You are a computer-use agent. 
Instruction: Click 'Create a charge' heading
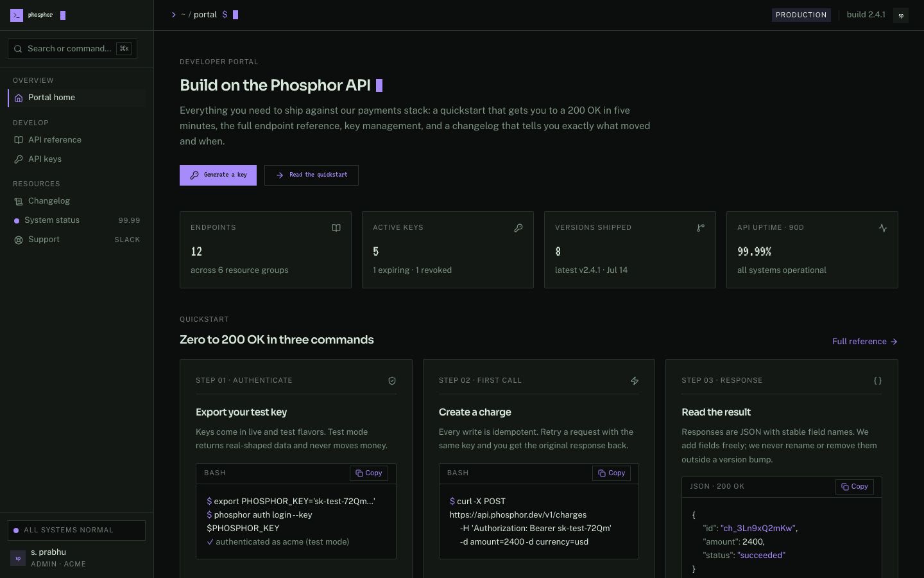point(475,412)
